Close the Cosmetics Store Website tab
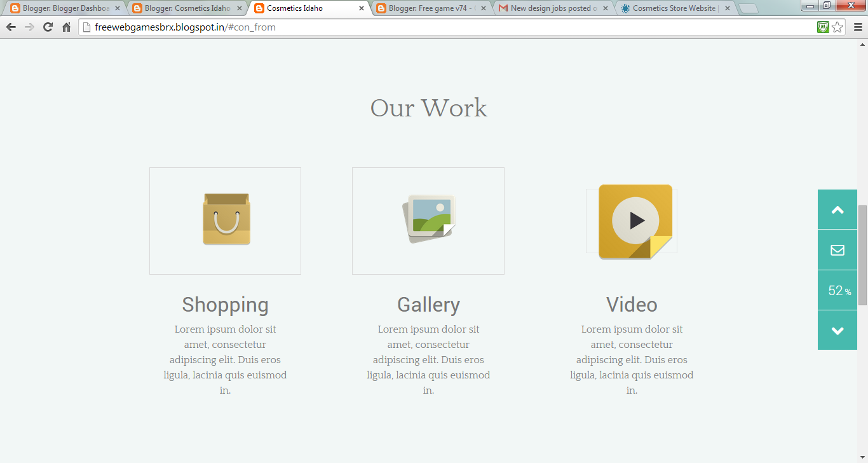 pyautogui.click(x=728, y=8)
